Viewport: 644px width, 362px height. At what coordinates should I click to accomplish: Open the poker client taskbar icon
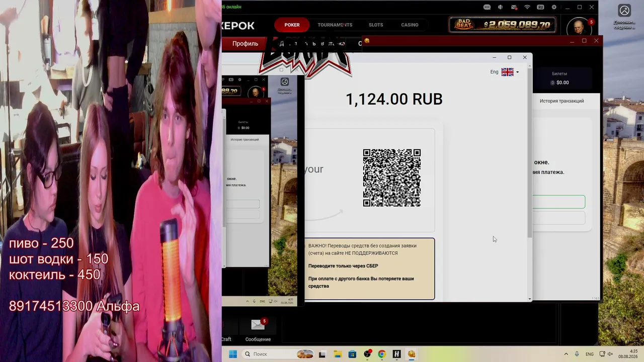pos(412,354)
